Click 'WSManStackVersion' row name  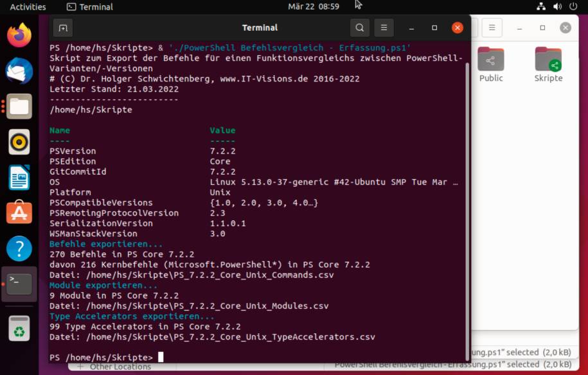pos(93,234)
